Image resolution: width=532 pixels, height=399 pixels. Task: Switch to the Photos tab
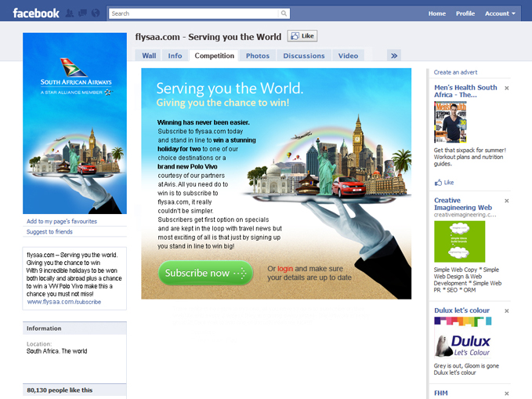click(258, 56)
